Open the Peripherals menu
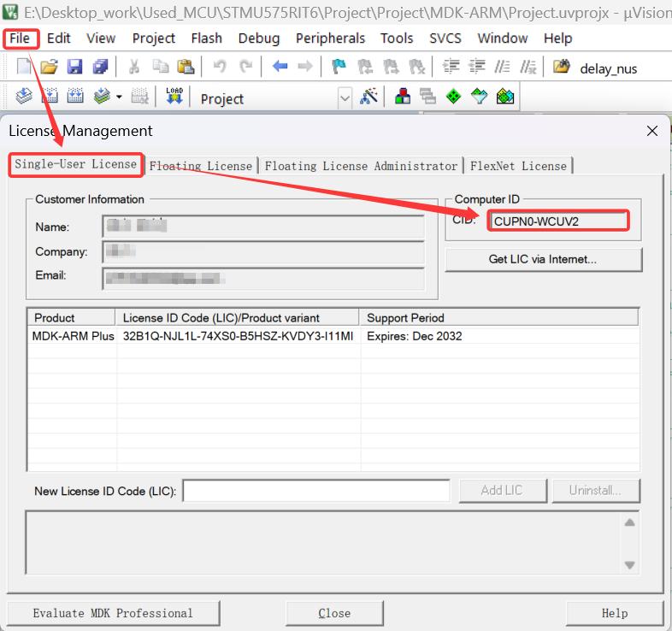672x631 pixels. tap(330, 38)
